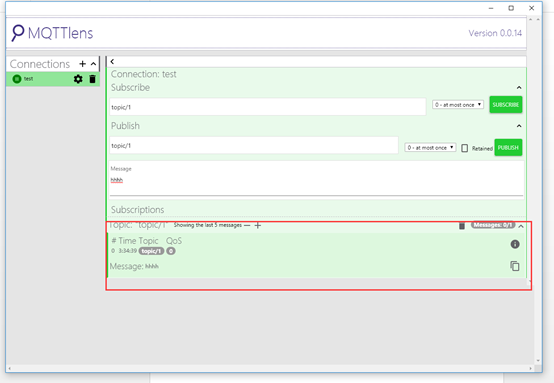
Task: Click the Messages: 0/1 badge
Action: (x=493, y=225)
